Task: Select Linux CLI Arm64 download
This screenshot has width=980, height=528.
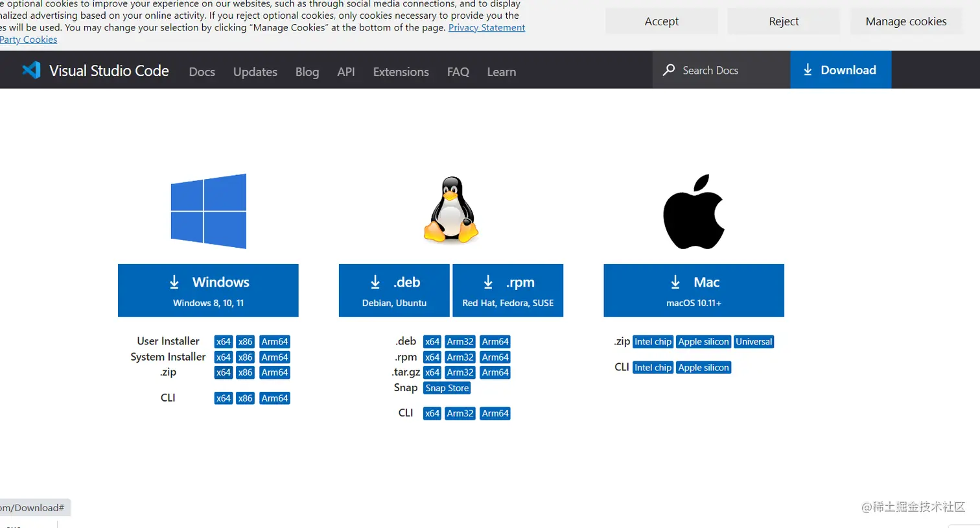Action: pyautogui.click(x=495, y=413)
